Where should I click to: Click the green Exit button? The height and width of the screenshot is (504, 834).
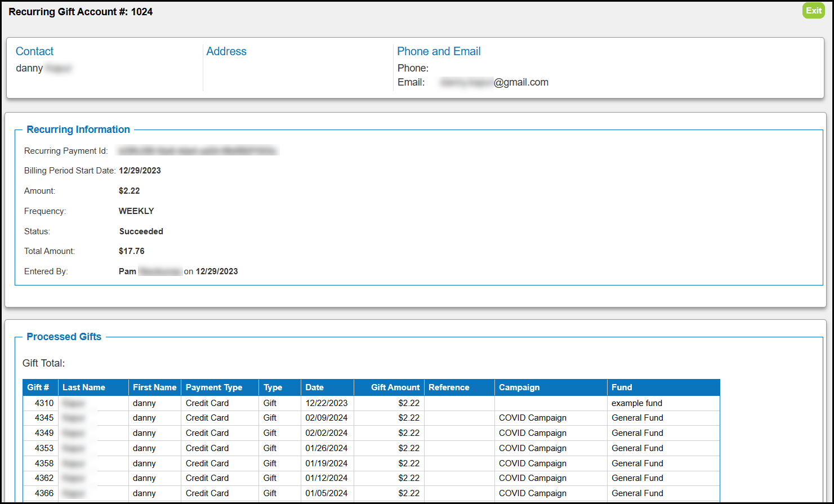click(813, 11)
